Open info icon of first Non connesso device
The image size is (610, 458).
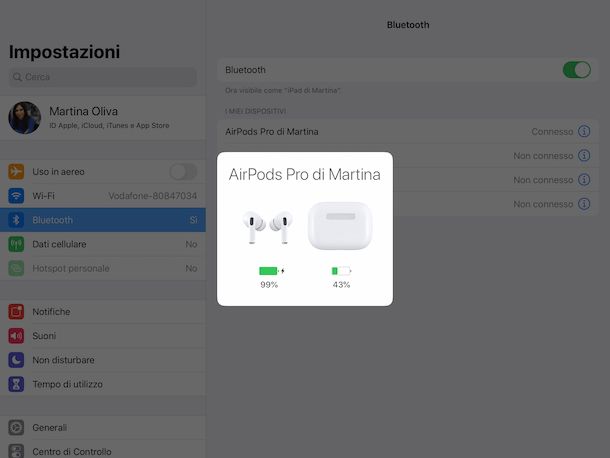tap(584, 156)
